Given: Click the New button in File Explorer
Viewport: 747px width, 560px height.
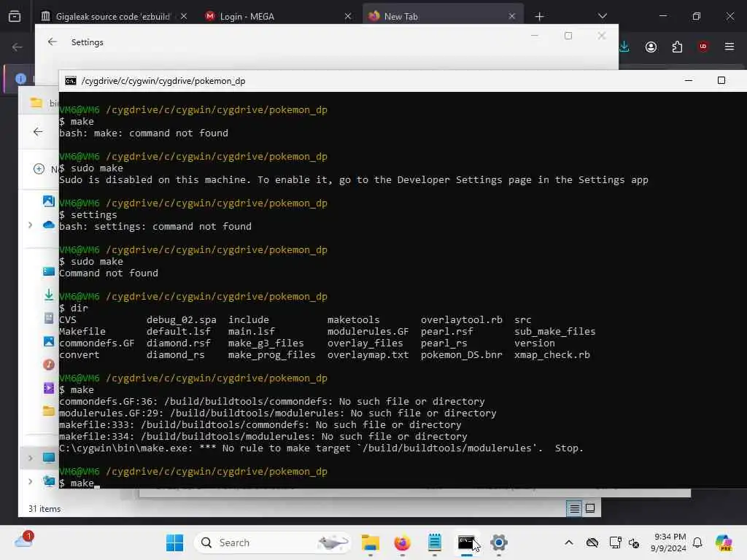Looking at the screenshot, I should (x=45, y=169).
